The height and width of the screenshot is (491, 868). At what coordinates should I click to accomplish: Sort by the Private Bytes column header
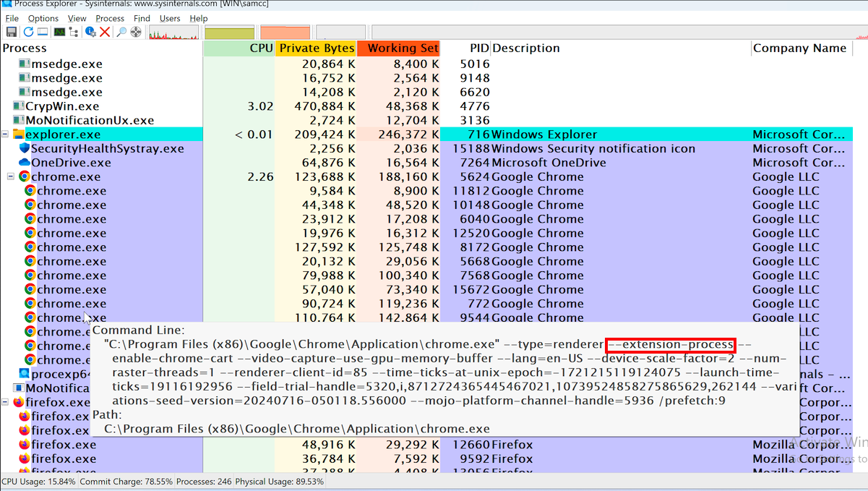click(316, 48)
